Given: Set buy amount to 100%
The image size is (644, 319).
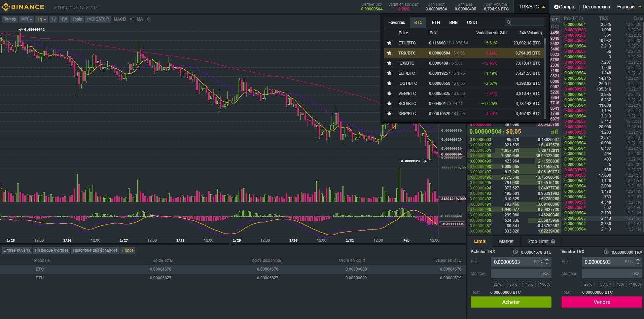Looking at the screenshot, I should click(545, 284).
